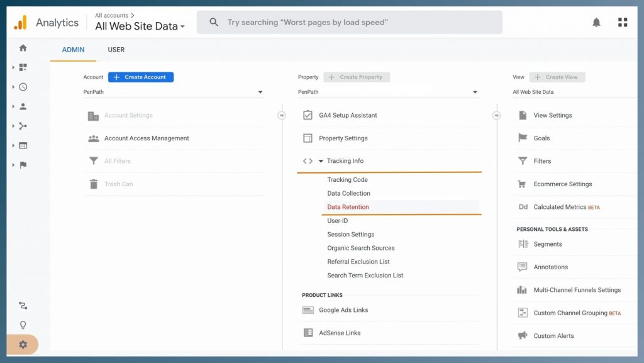
Task: Click the Create Account button
Action: (141, 77)
